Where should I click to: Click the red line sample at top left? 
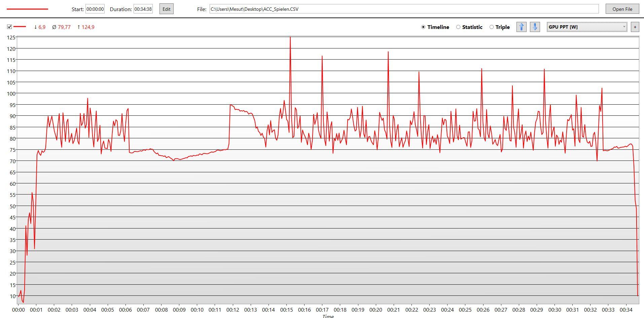[x=28, y=9]
